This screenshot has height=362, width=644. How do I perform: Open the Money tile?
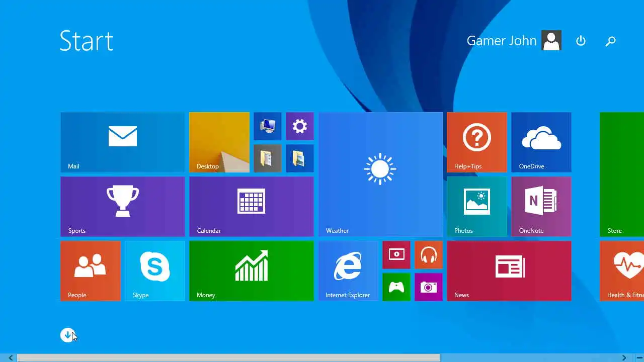coord(252,271)
